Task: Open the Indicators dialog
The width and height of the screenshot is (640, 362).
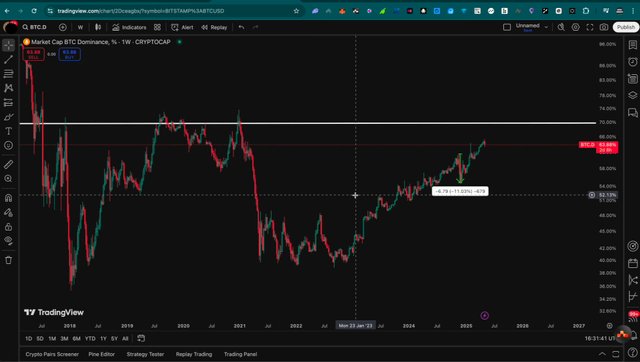Action: [x=129, y=27]
